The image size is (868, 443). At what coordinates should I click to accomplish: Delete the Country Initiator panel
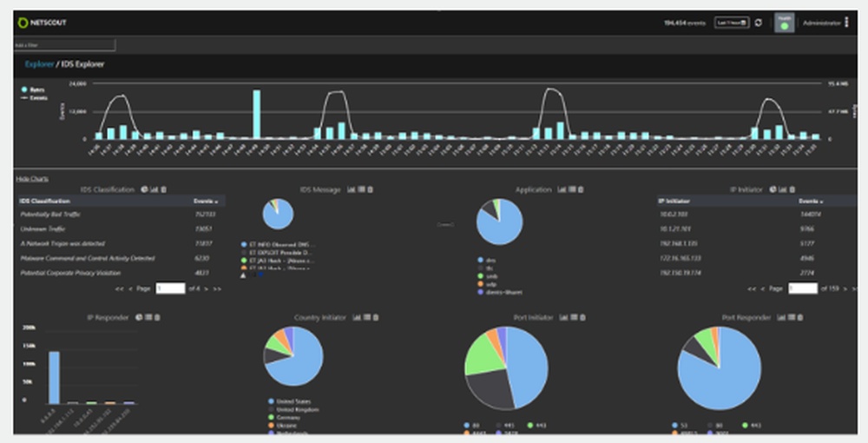point(376,317)
